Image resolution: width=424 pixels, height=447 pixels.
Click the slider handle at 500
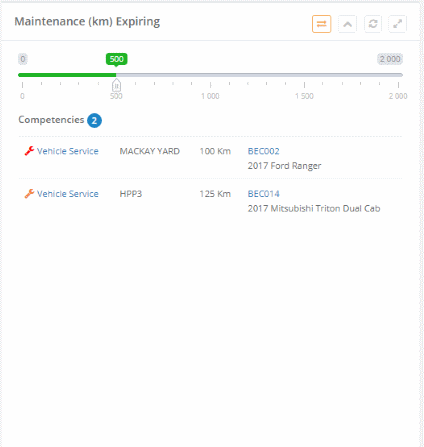pyautogui.click(x=116, y=85)
